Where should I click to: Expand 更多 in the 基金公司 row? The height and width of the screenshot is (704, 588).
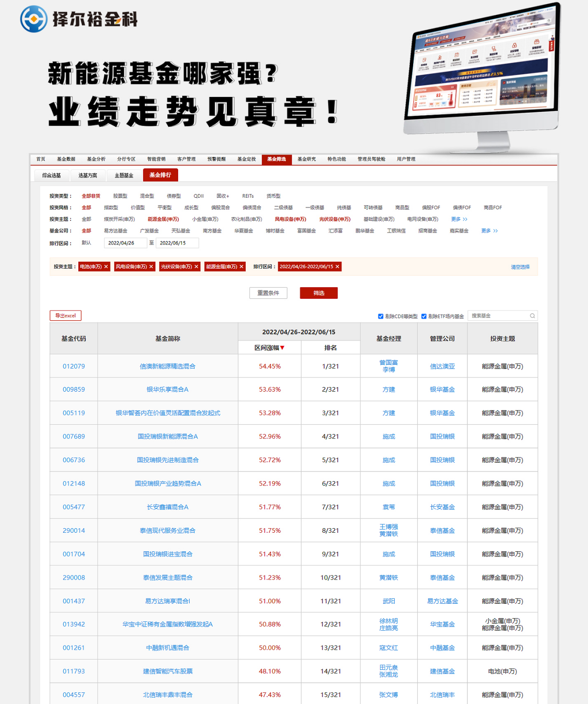[x=489, y=231]
